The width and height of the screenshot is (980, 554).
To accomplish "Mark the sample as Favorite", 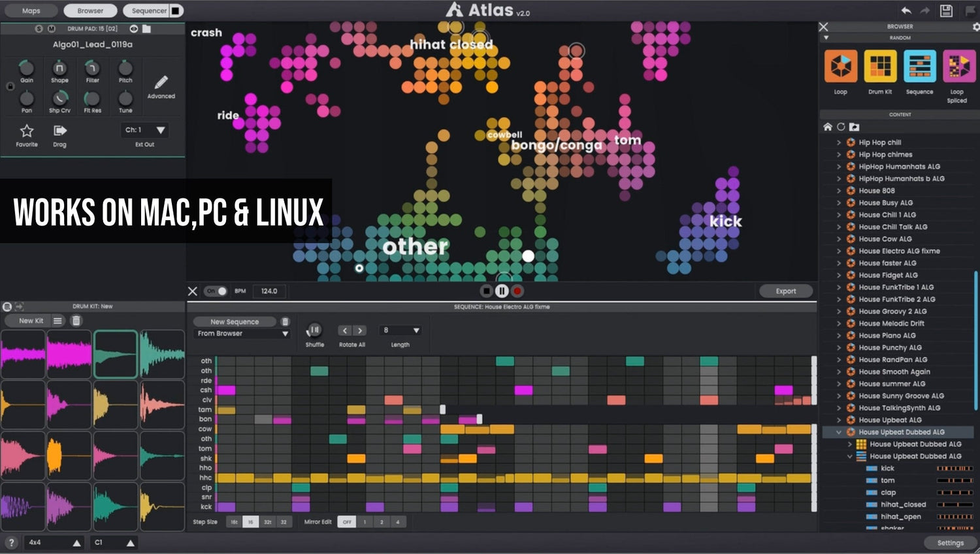I will [27, 131].
